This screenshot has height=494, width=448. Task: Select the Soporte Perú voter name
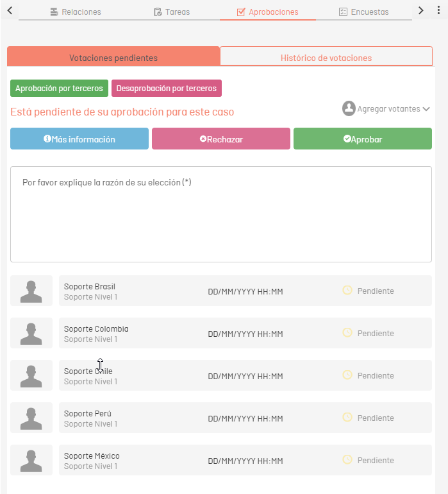[88, 413]
